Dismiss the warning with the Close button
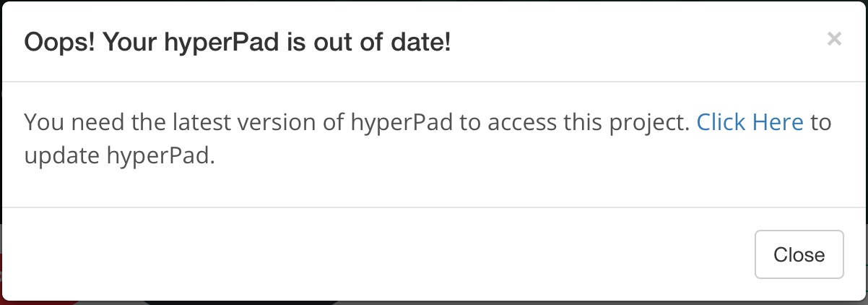This screenshot has width=868, height=305. click(799, 254)
